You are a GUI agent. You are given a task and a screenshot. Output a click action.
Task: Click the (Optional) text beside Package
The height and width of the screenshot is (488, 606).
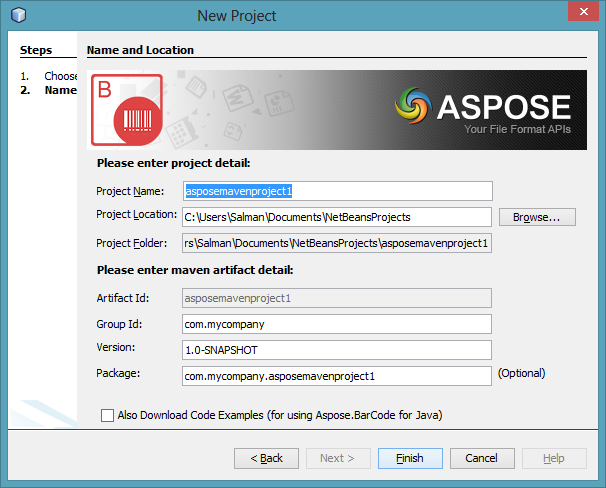[x=522, y=373]
